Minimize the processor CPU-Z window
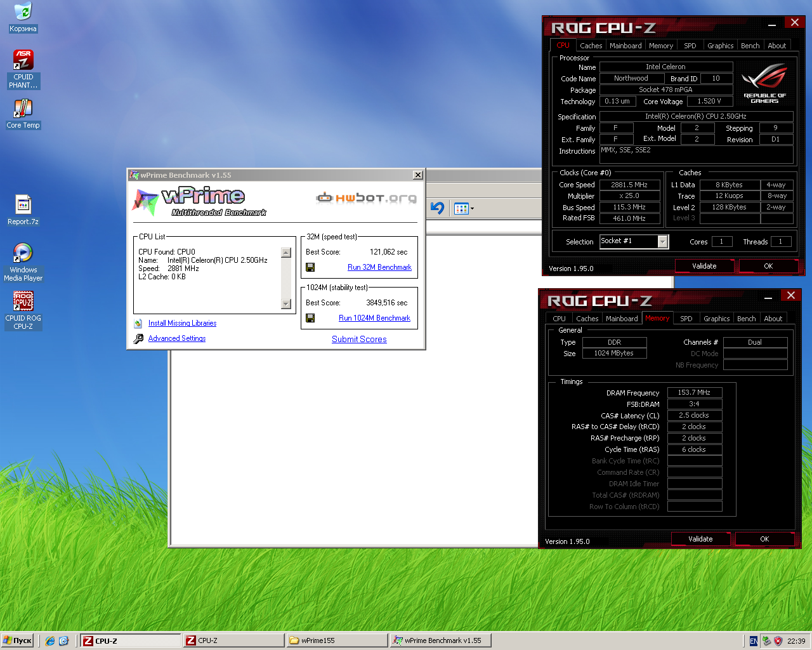 [x=772, y=24]
